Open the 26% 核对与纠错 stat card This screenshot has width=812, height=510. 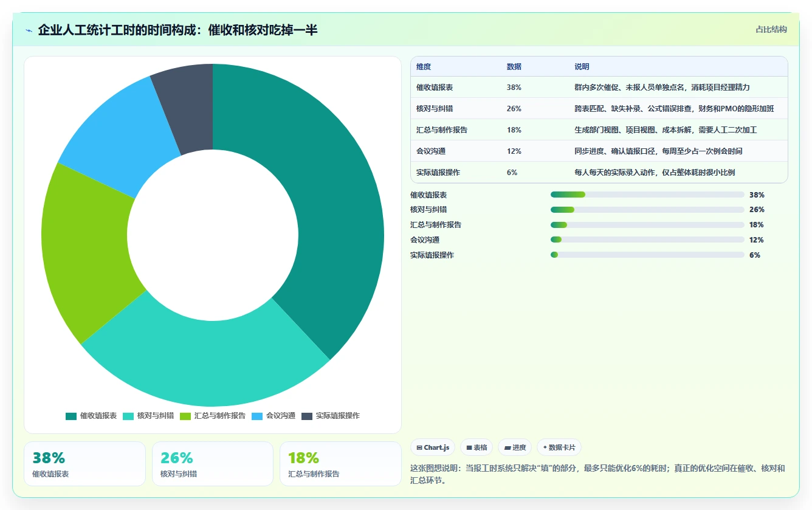[213, 464]
